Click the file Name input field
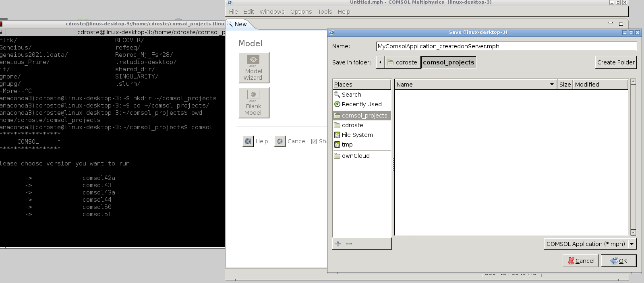 point(506,46)
